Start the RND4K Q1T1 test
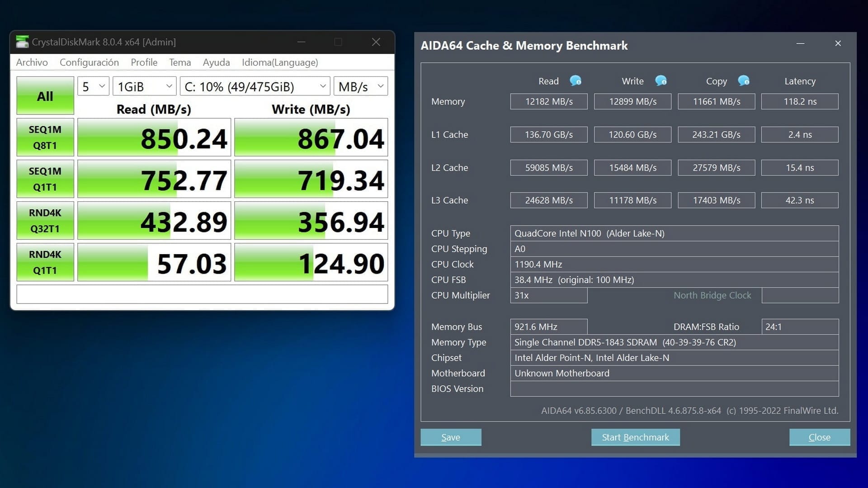Image resolution: width=868 pixels, height=488 pixels. coord(45,262)
